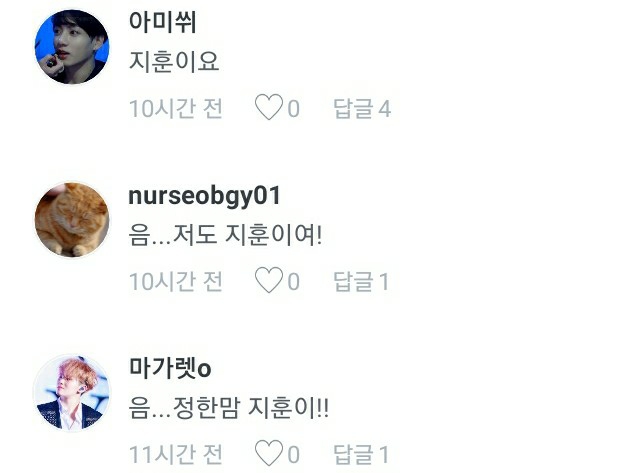
Task: Click the like count next to 마가렛o's heart
Action: click(x=293, y=455)
